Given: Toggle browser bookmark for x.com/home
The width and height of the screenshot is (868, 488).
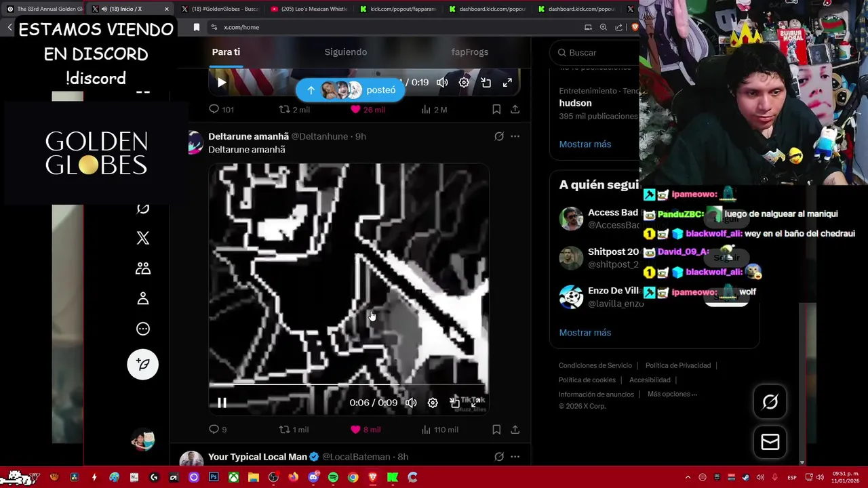Looking at the screenshot, I should click(x=197, y=27).
